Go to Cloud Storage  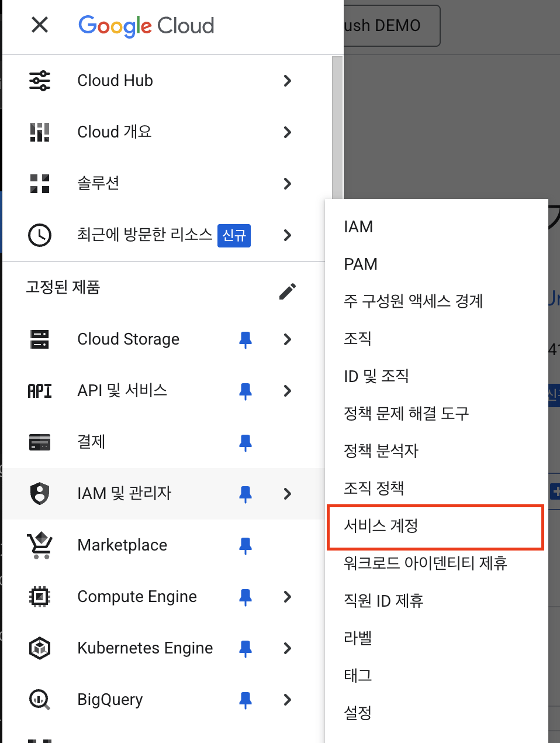pos(129,339)
